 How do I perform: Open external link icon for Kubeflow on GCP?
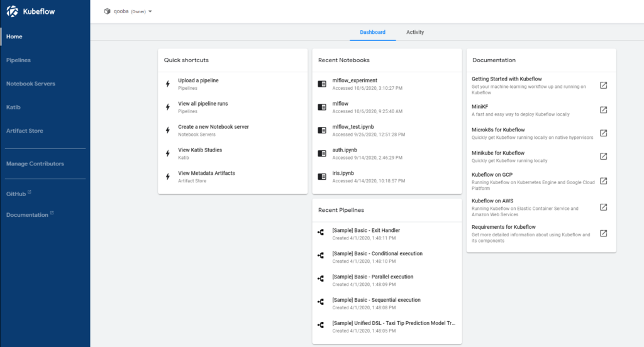603,180
